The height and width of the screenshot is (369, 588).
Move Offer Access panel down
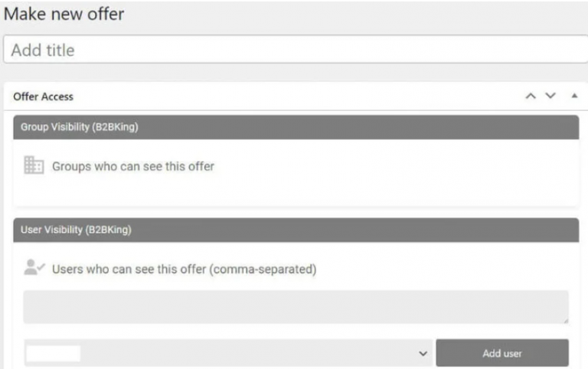(550, 96)
